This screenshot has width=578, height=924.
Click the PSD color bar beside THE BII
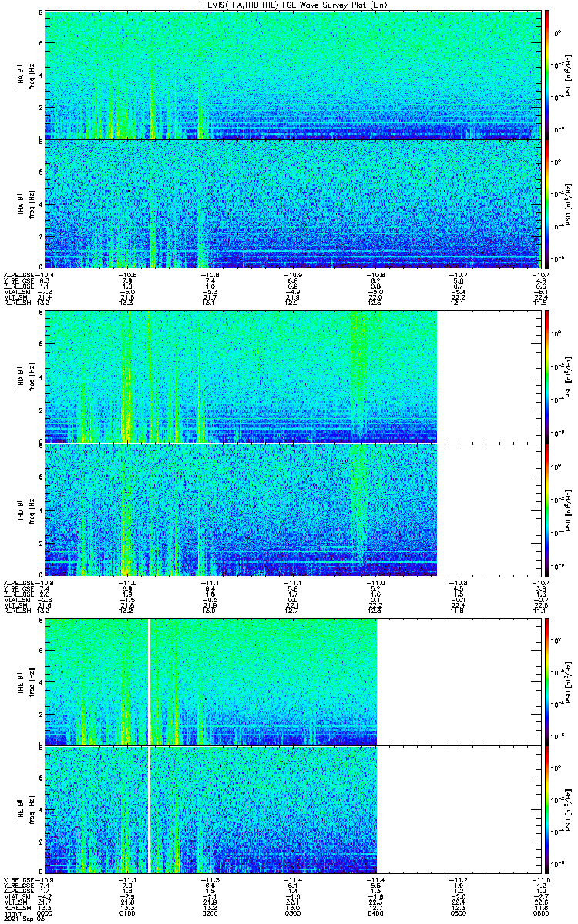(547, 808)
